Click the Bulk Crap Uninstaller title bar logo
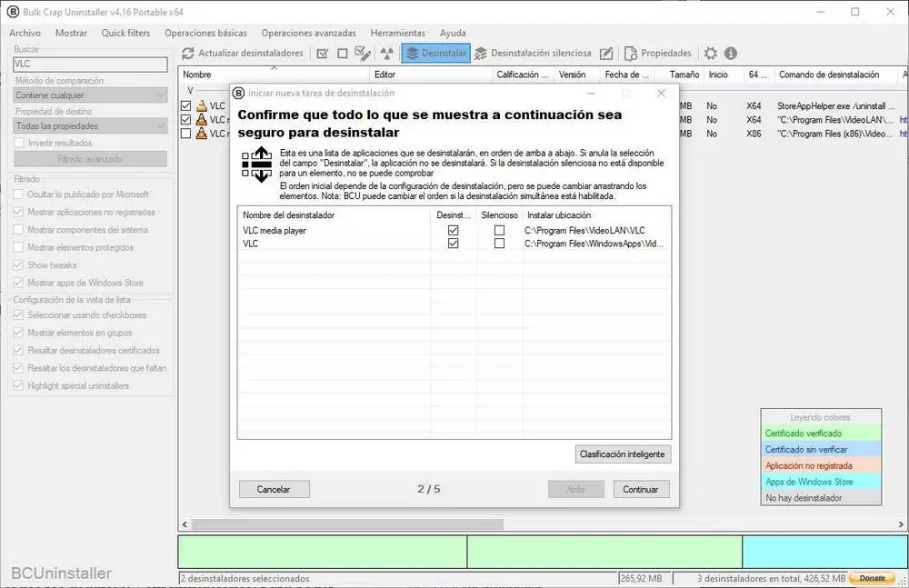Image resolution: width=909 pixels, height=588 pixels. click(x=12, y=12)
